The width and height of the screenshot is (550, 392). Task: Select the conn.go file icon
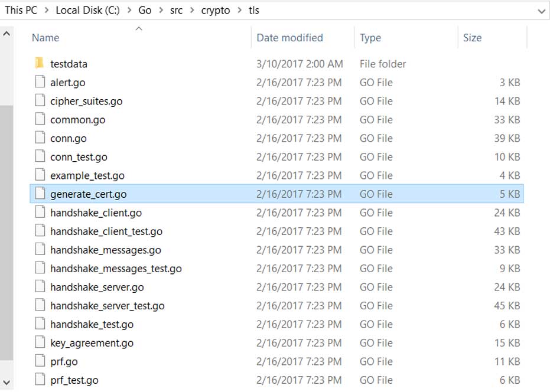[40, 137]
